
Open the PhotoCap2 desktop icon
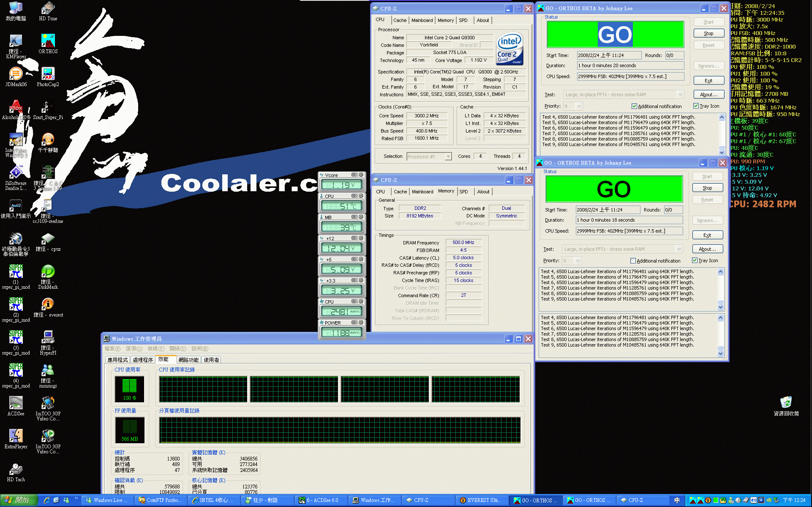tap(48, 74)
